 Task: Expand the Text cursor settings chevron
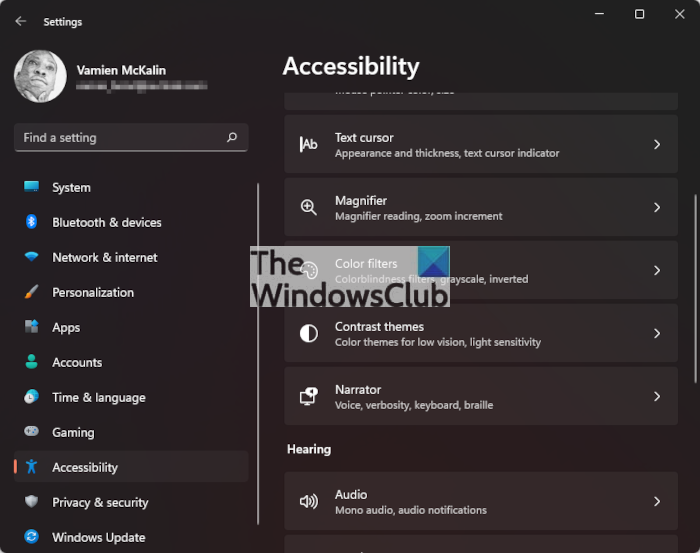[x=657, y=145]
